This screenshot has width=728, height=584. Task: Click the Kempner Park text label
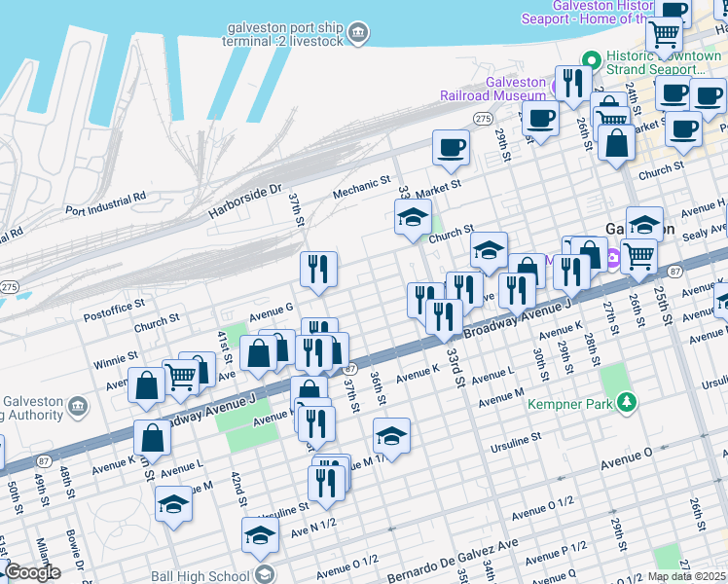pos(570,401)
